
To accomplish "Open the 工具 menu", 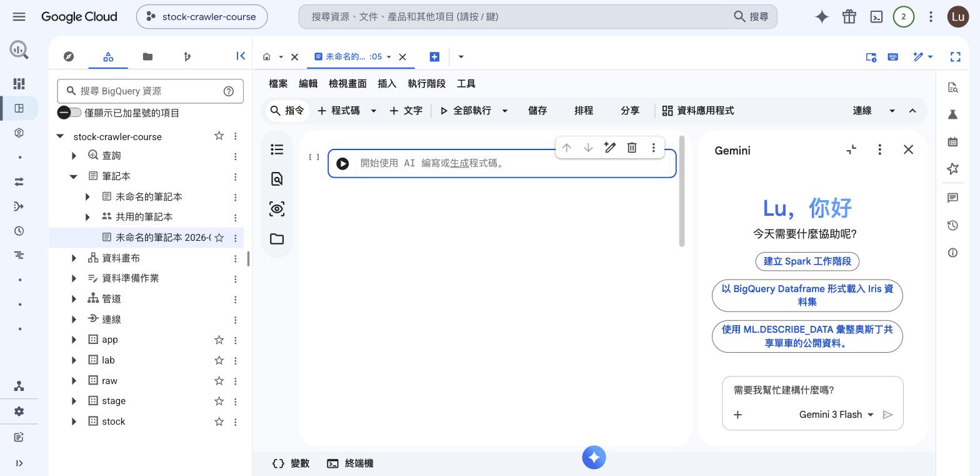I will click(466, 84).
